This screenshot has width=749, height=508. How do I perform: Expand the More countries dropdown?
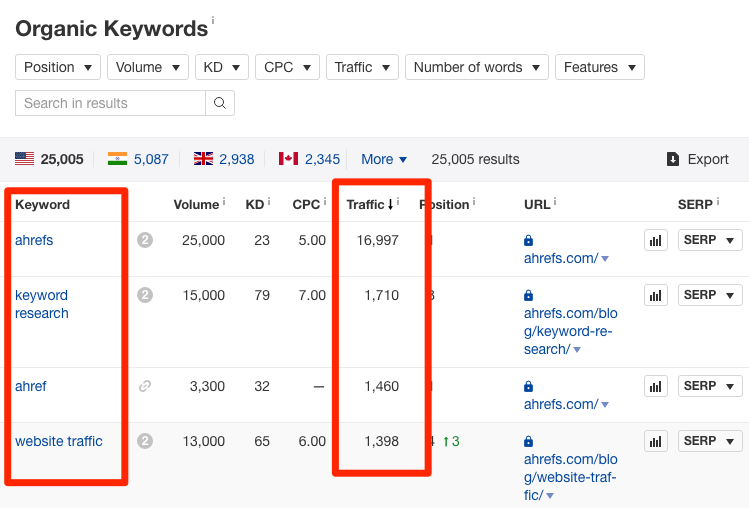point(384,159)
